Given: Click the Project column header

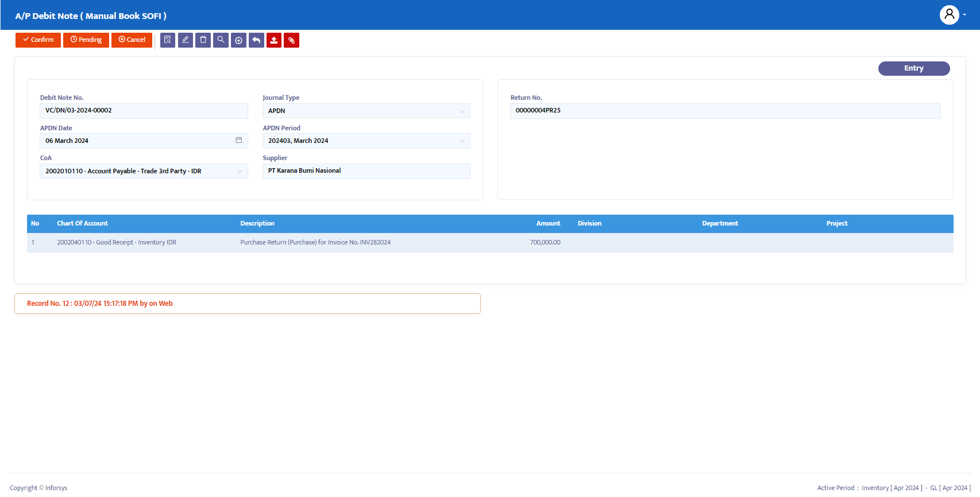Looking at the screenshot, I should (837, 224).
